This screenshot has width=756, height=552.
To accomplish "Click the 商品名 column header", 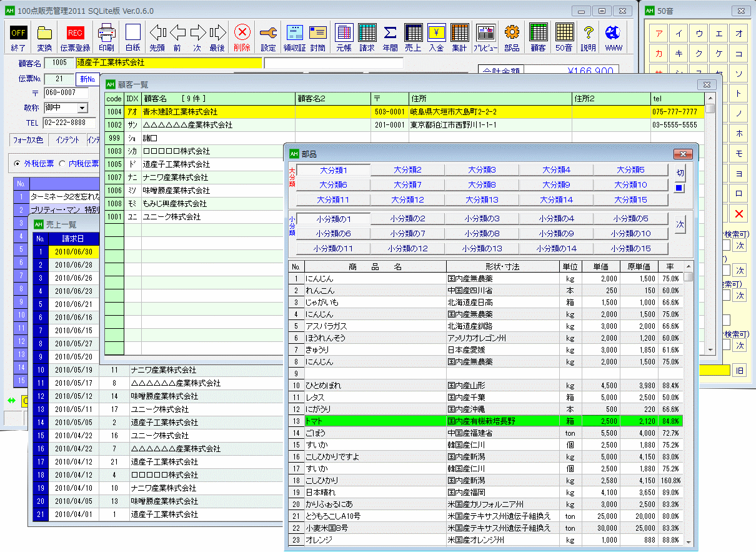I will [375, 266].
